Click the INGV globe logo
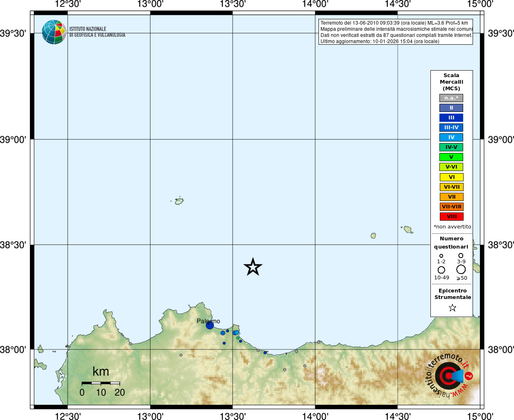The width and height of the screenshot is (514, 420). click(x=54, y=32)
